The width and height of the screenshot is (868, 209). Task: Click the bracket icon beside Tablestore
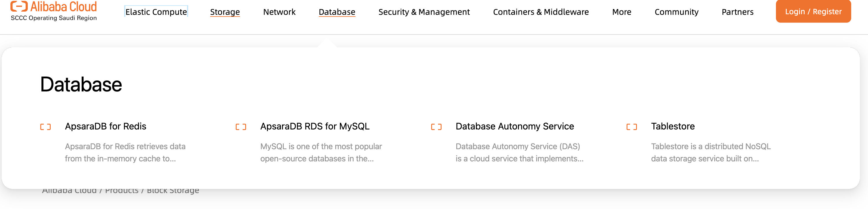[x=631, y=127]
